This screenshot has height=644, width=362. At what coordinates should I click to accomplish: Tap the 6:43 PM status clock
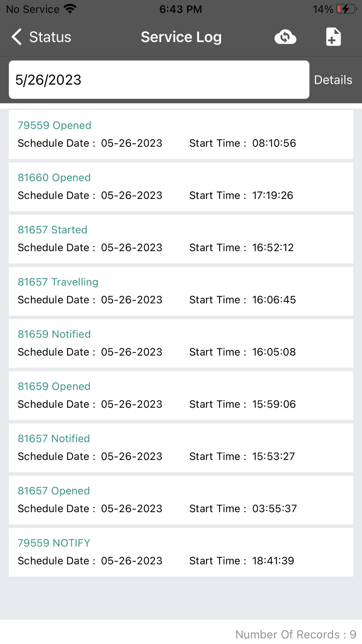(x=181, y=9)
